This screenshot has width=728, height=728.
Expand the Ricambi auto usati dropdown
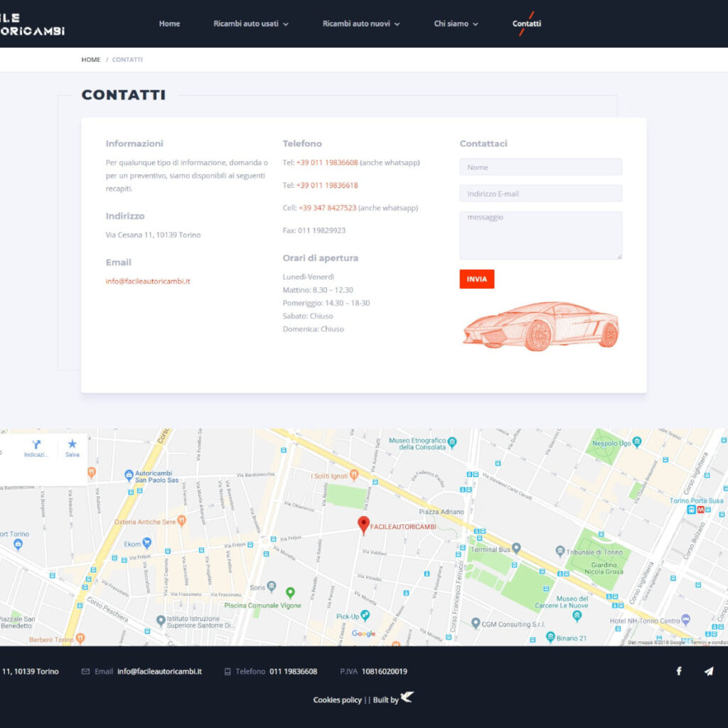(251, 23)
